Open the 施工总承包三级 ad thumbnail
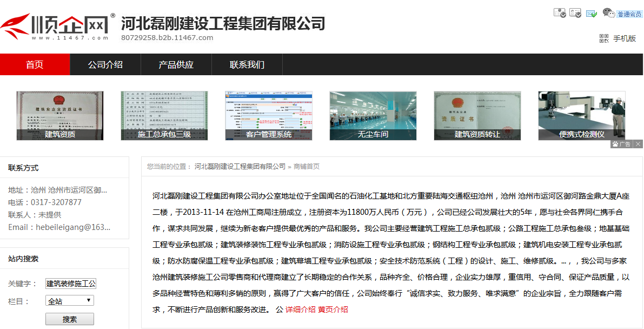The image size is (644, 329). [164, 116]
